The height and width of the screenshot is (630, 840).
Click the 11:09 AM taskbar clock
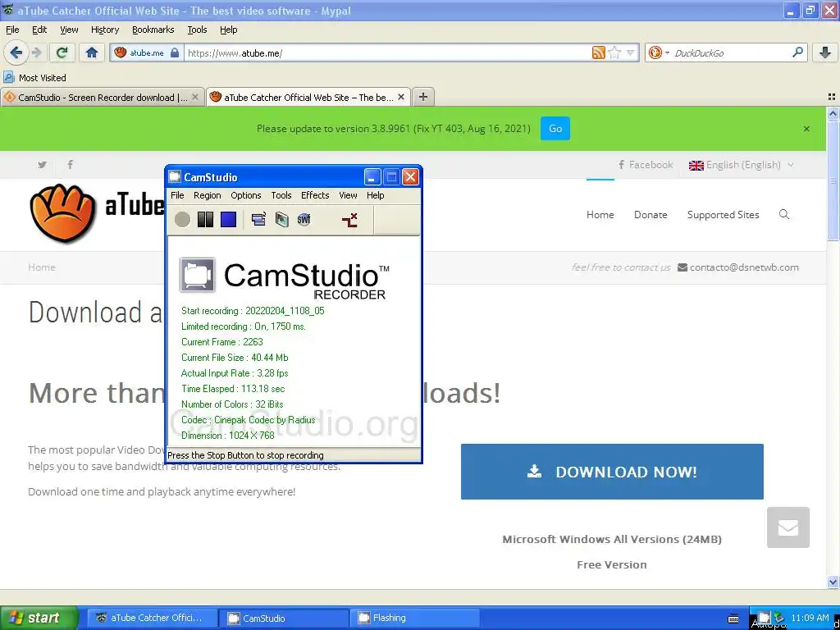(x=810, y=618)
